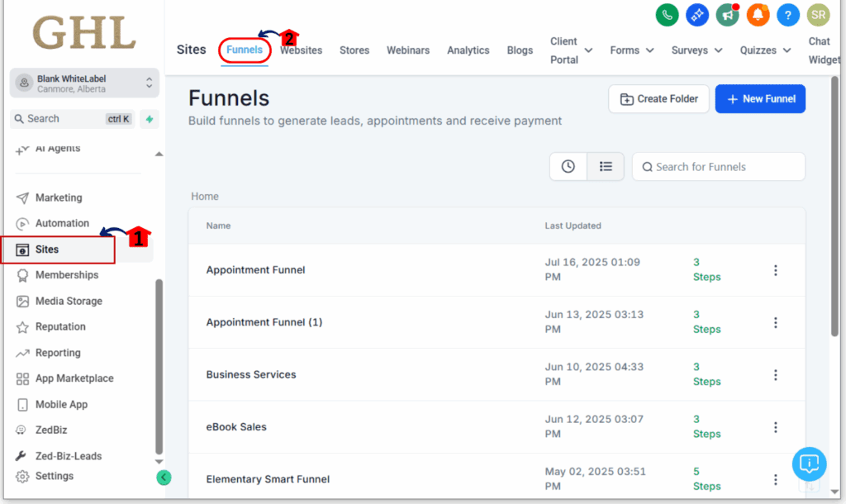Screen dimensions: 846x504
Task: Open the eBook Sales funnel
Action: click(236, 427)
